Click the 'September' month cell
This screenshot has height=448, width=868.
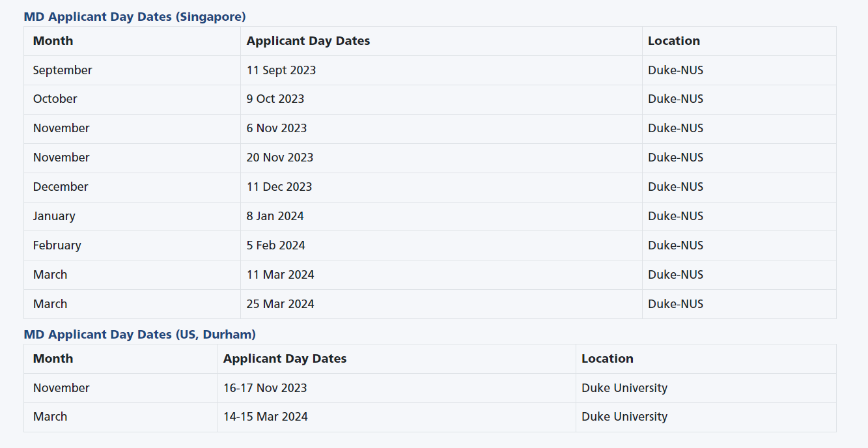63,70
